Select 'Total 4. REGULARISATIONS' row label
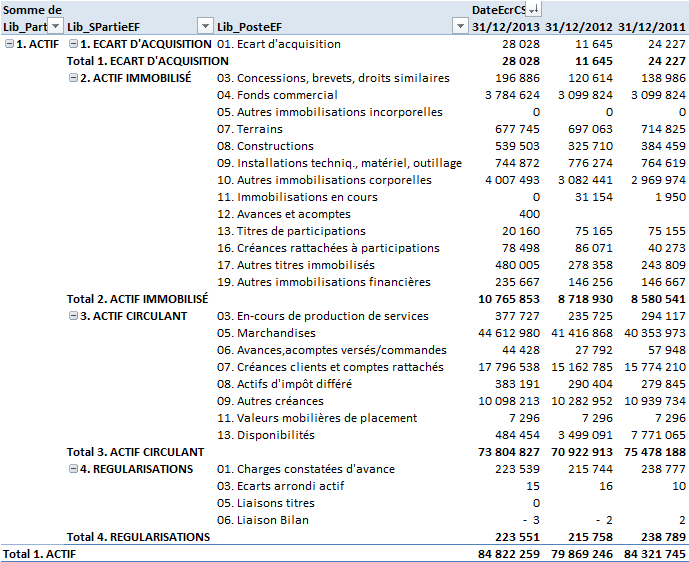Viewport: 689px width, 562px height. (x=138, y=537)
